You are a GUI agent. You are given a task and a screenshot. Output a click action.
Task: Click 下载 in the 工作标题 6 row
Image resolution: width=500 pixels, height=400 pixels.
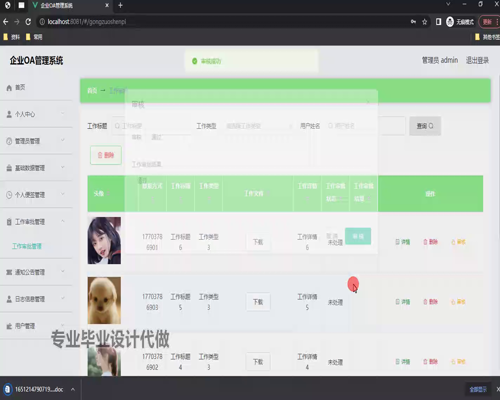(x=258, y=242)
